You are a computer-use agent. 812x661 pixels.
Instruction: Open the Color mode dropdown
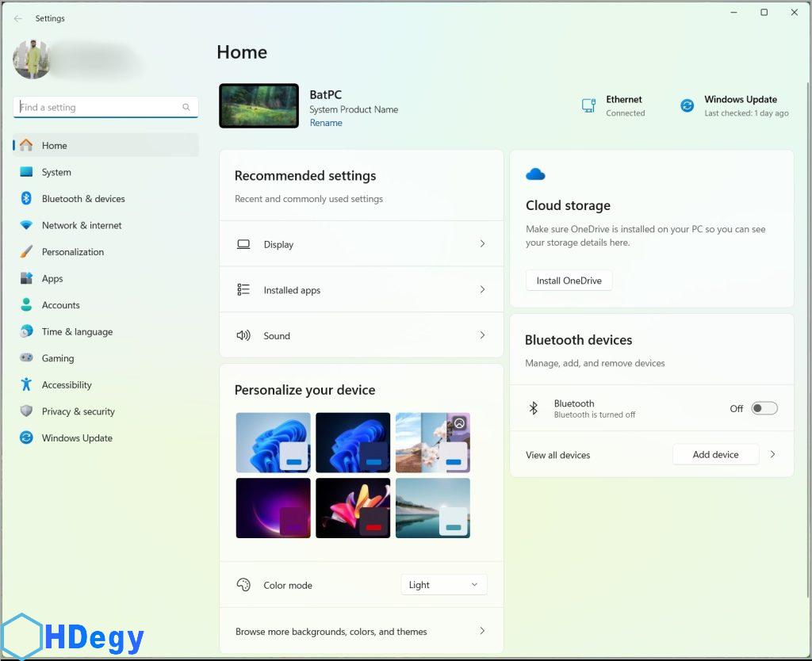tap(443, 585)
